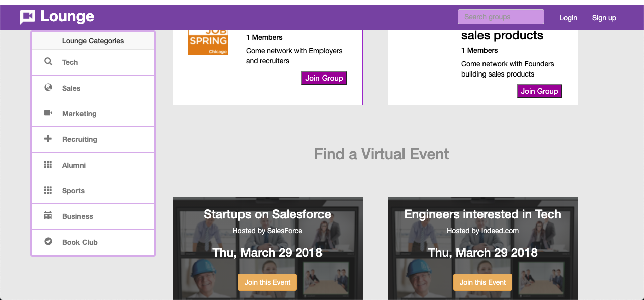Join the sales products group
Screen dimensions: 644x300
tap(539, 91)
